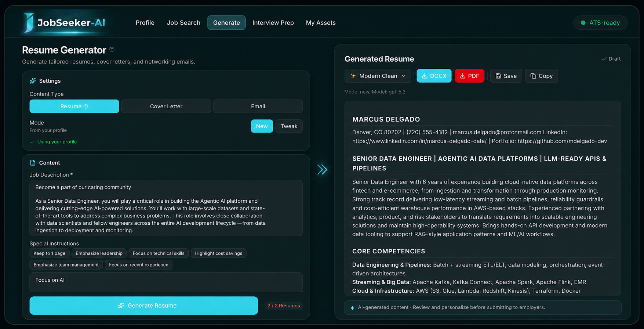644x329 pixels.
Task: Open the Interview Prep tab
Action: (x=273, y=23)
